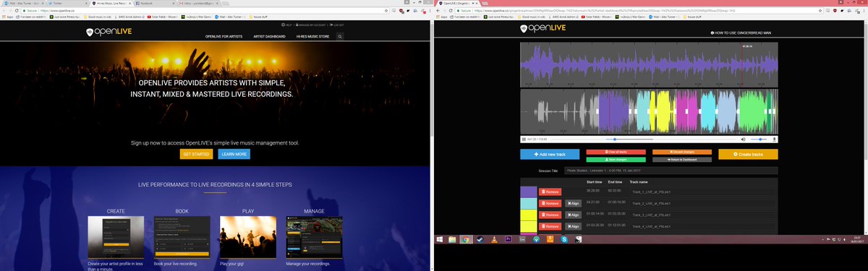The image size is (868, 271).
Task: Click the Log Out link
Action: point(337,25)
